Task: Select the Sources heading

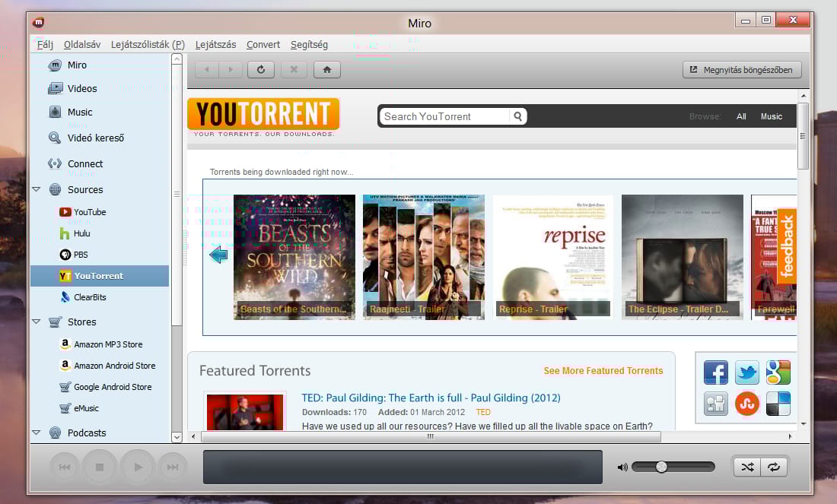Action: point(85,189)
